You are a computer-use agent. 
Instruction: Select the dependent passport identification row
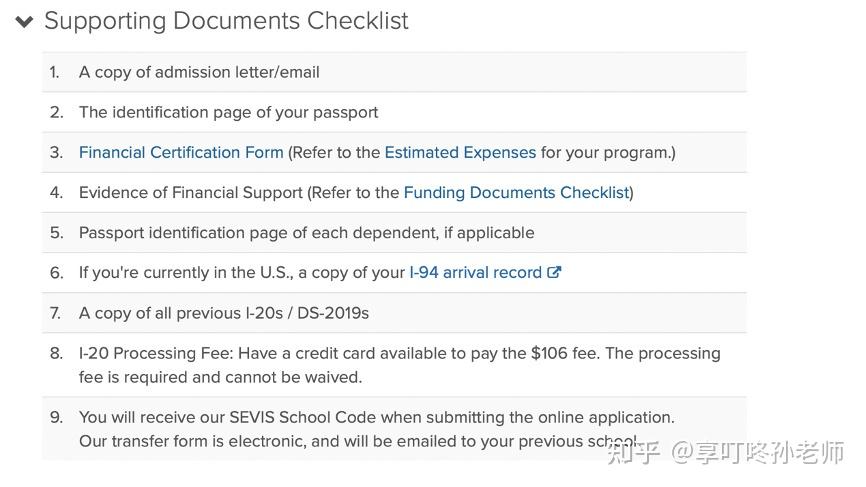click(306, 233)
